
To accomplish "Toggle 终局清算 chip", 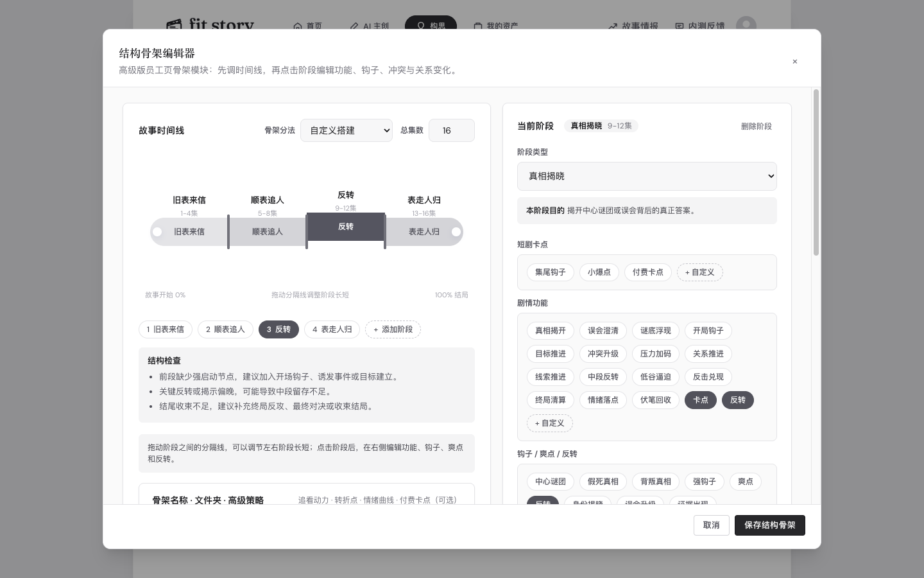I will [551, 400].
